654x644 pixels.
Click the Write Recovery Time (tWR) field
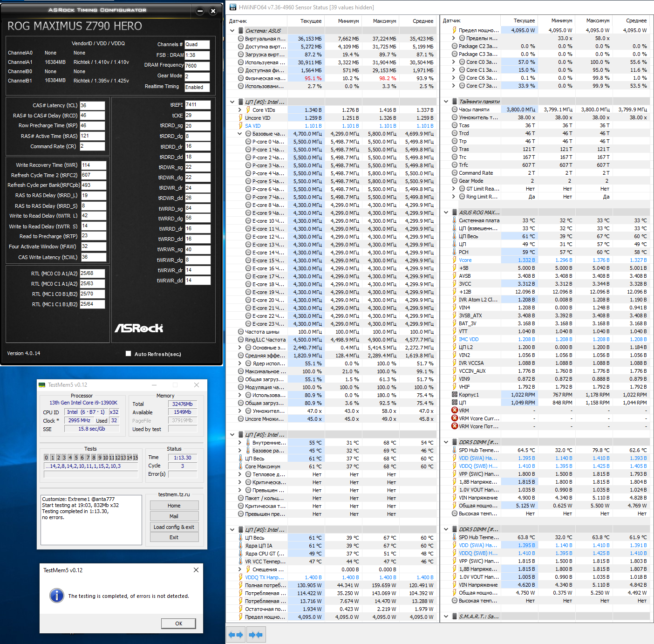pos(94,165)
